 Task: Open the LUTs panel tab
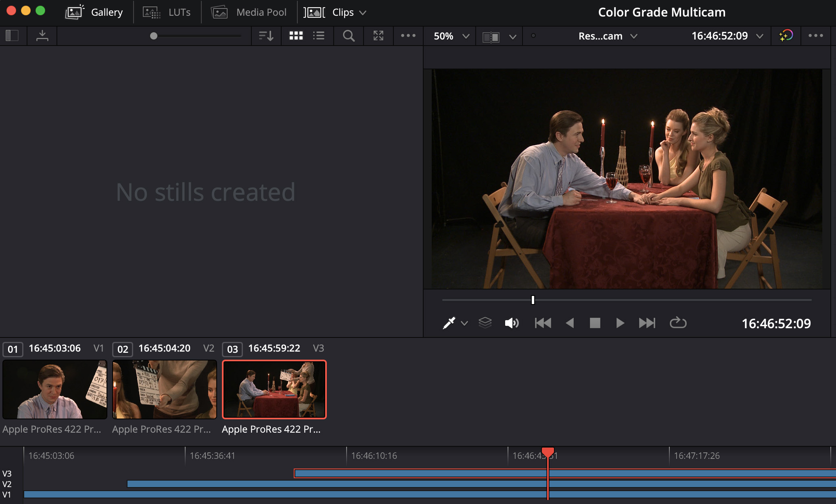(x=167, y=12)
